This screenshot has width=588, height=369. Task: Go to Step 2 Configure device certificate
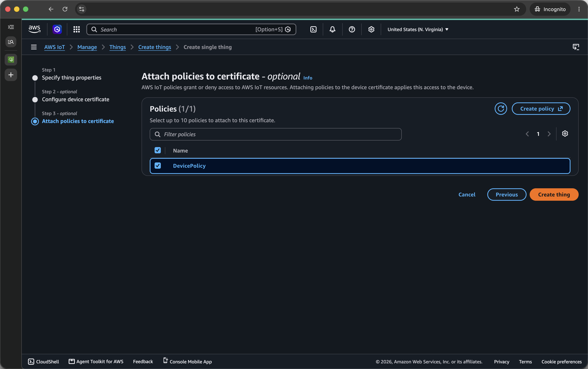[75, 99]
